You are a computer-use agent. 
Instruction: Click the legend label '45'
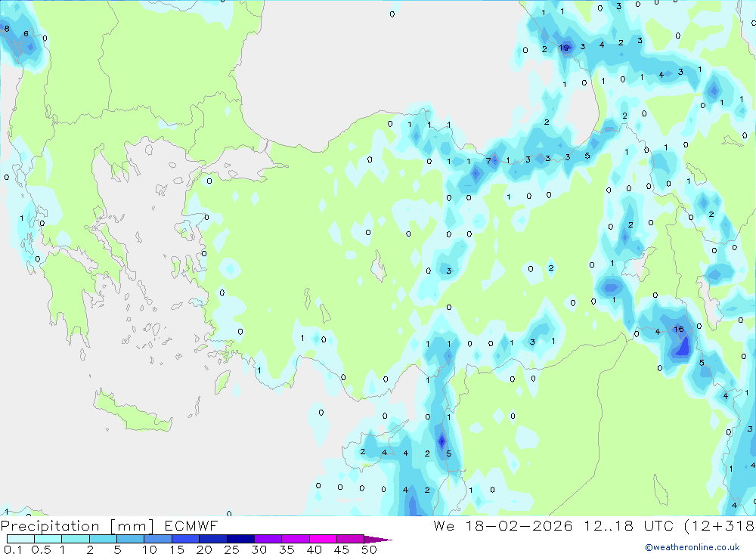[342, 549]
